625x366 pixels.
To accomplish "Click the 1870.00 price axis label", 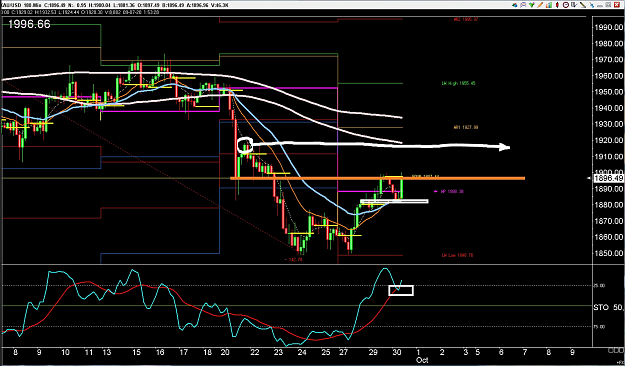I will (x=608, y=221).
